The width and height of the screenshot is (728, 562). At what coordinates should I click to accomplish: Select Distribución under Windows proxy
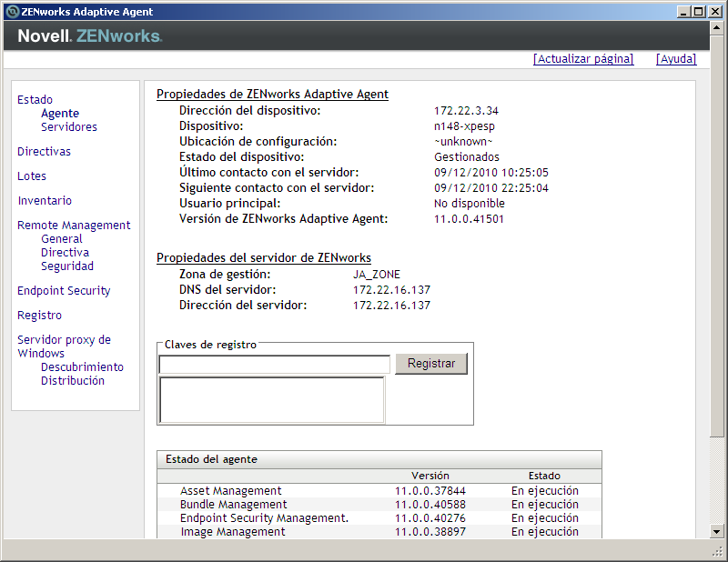click(x=73, y=381)
